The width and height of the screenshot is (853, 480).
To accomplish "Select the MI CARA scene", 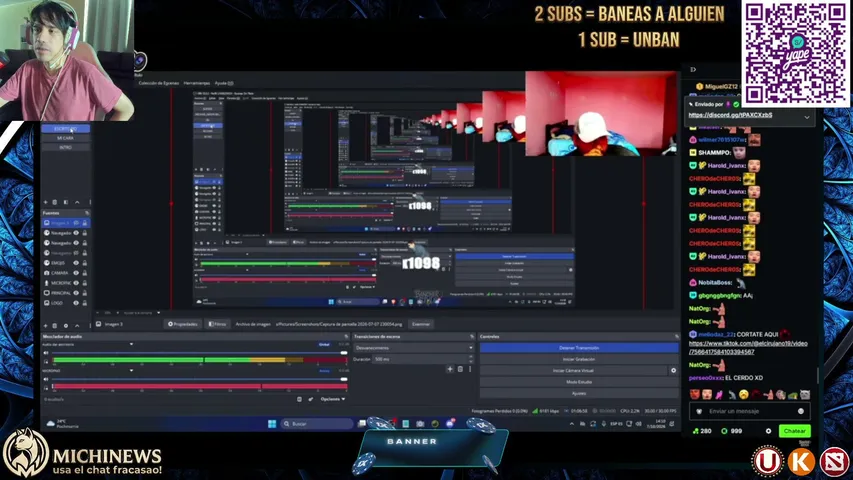I will pyautogui.click(x=65, y=138).
